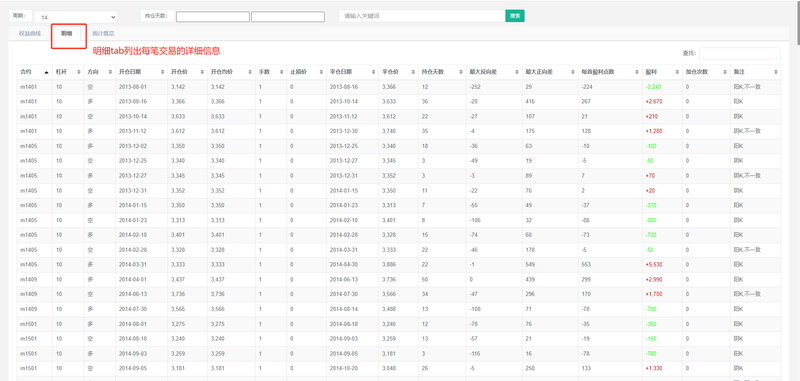
Task: Click profit value +5,530
Action: (x=654, y=264)
